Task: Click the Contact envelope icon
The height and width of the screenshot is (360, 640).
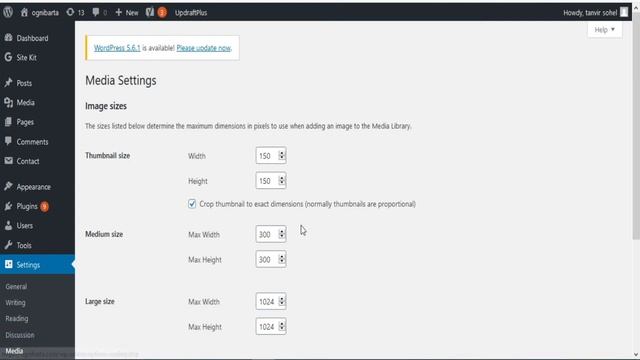Action: (8, 161)
